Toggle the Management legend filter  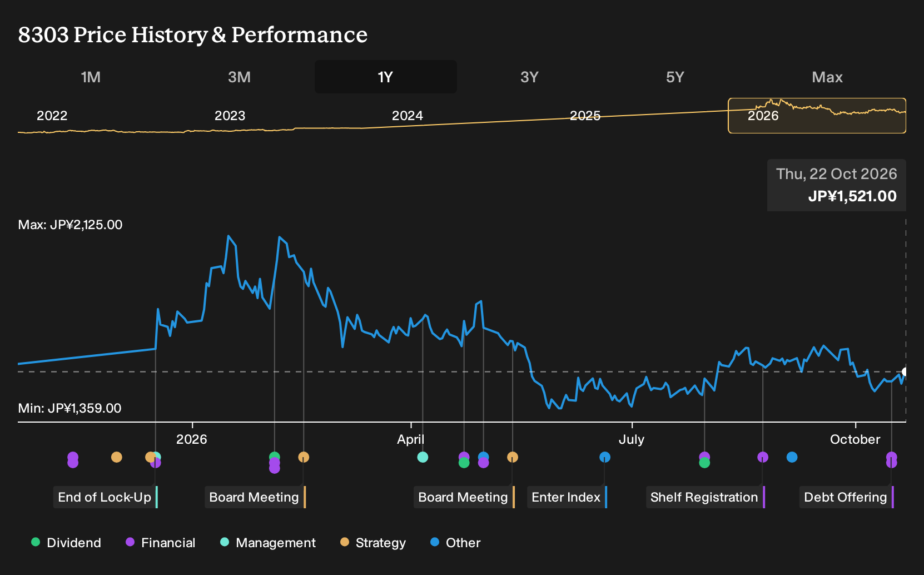tap(268, 542)
